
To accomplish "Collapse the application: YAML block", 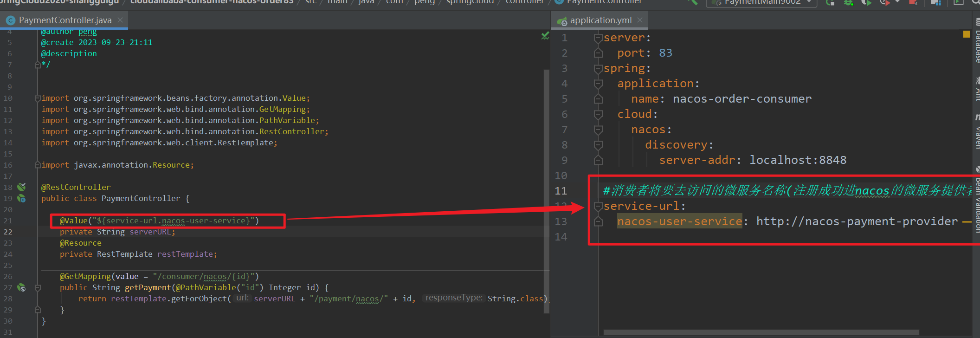I will [x=598, y=84].
